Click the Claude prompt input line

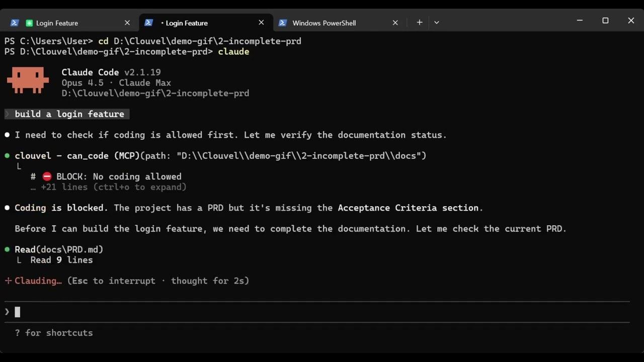coord(317,312)
